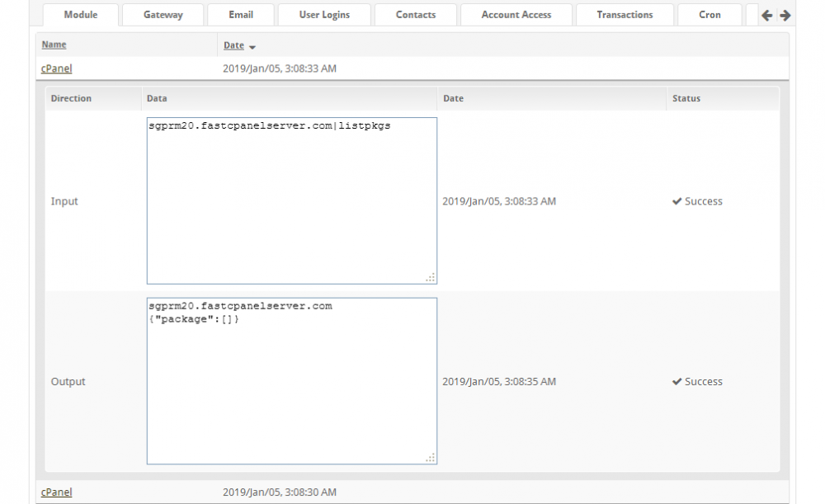Click the Data column header
The height and width of the screenshot is (504, 825).
[x=157, y=98]
